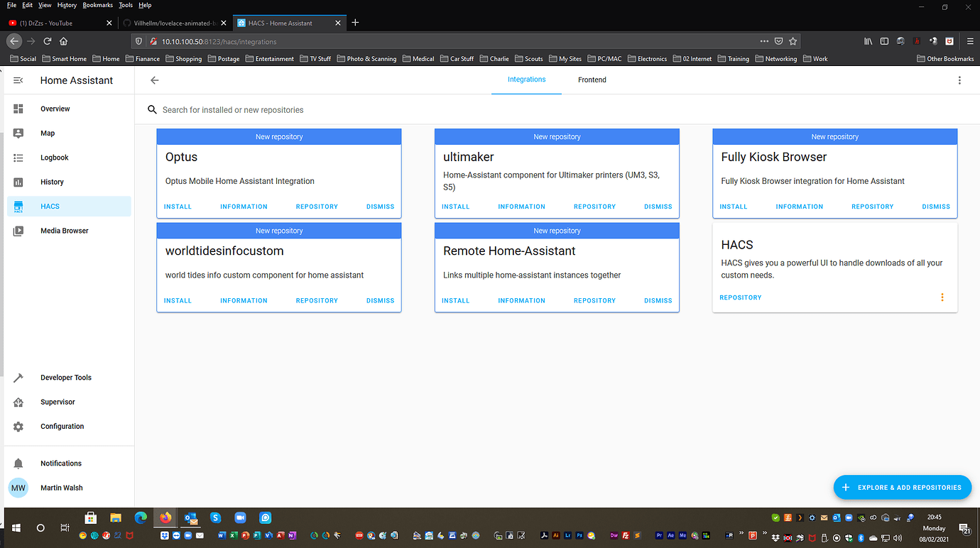Install the ultimaker integration
980x548 pixels.
(x=455, y=206)
